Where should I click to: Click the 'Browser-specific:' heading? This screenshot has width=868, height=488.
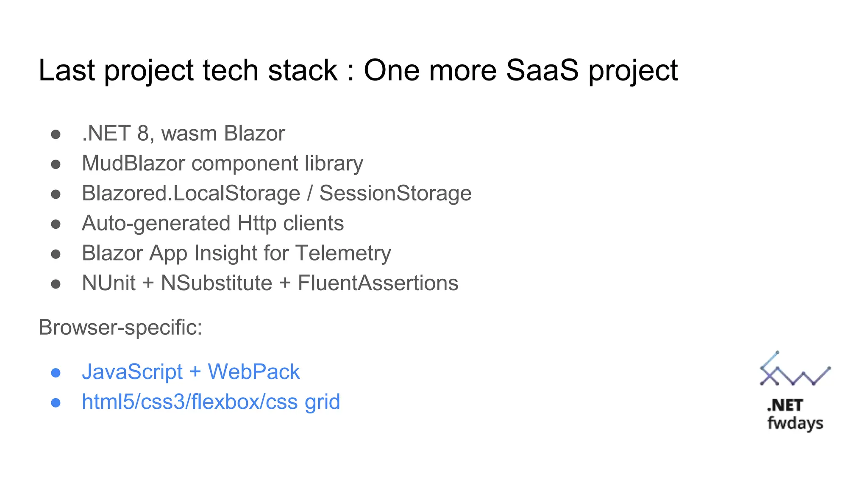tap(120, 327)
